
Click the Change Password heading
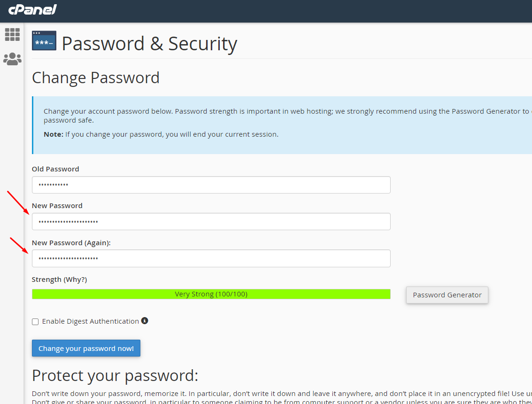(96, 78)
